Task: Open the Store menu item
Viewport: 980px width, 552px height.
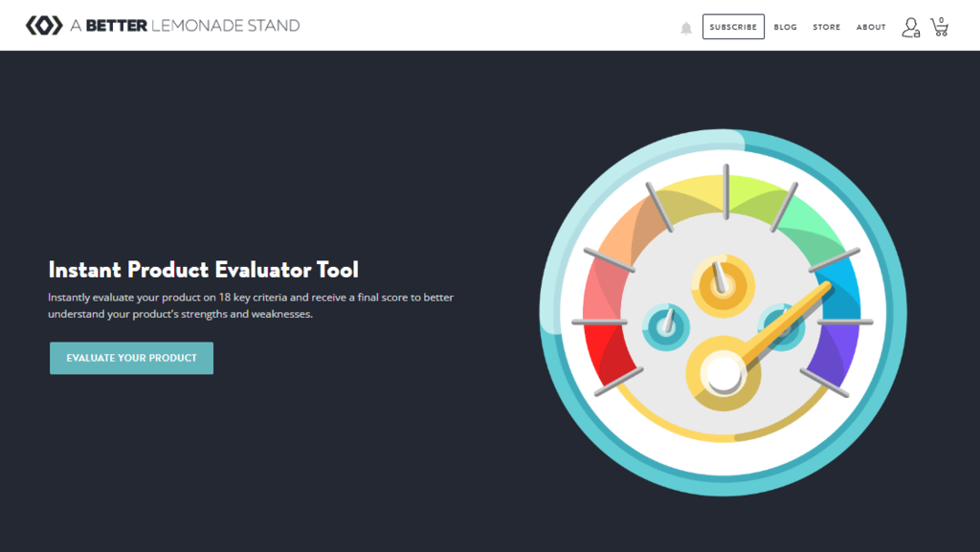Action: [x=826, y=27]
